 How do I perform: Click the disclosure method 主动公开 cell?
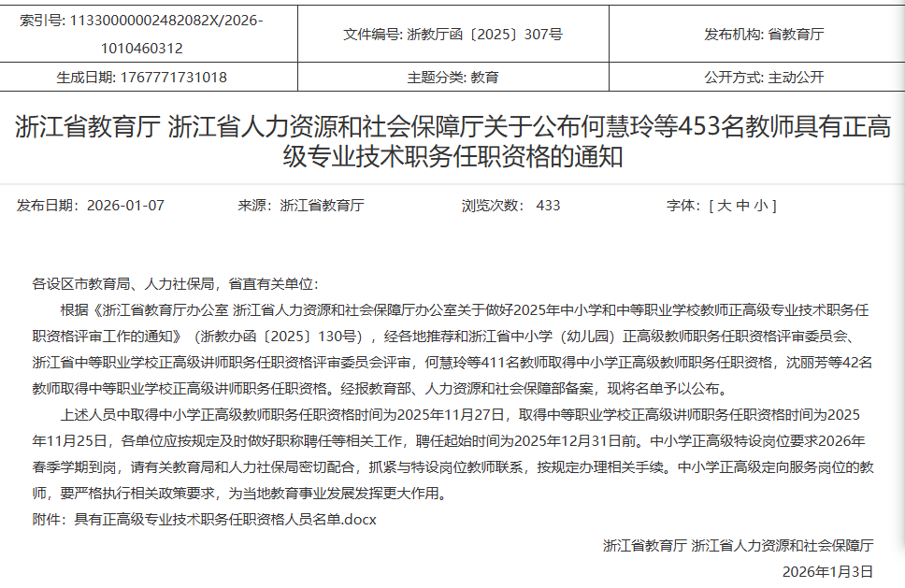click(757, 78)
